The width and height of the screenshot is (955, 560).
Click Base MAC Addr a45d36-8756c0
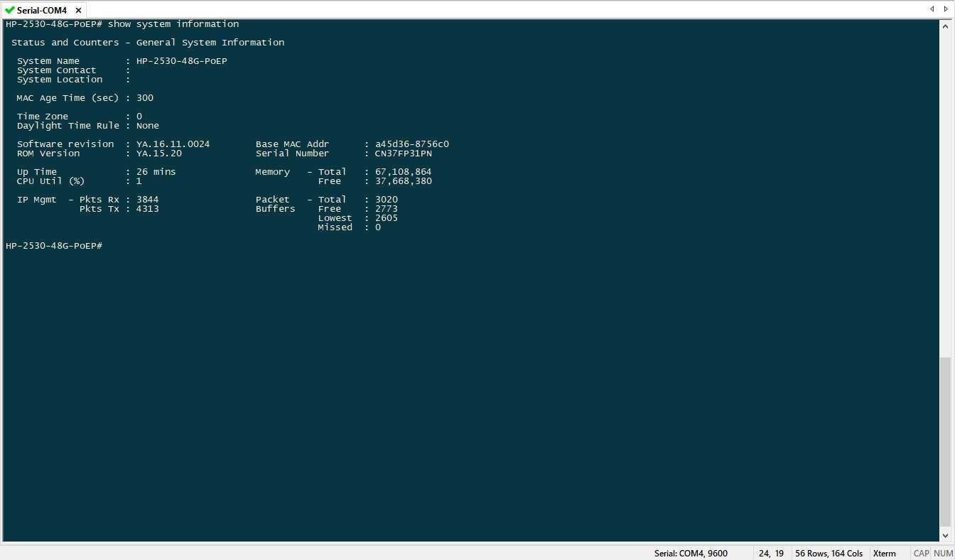click(412, 144)
